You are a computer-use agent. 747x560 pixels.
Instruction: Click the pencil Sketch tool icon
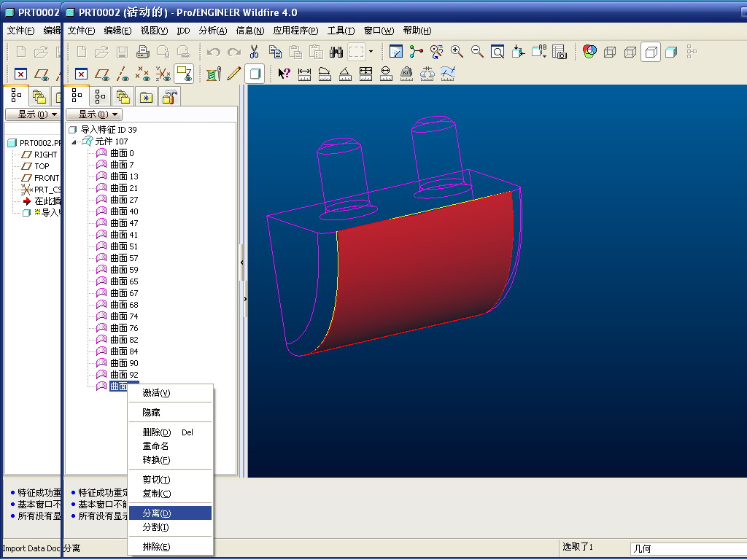pyautogui.click(x=234, y=74)
